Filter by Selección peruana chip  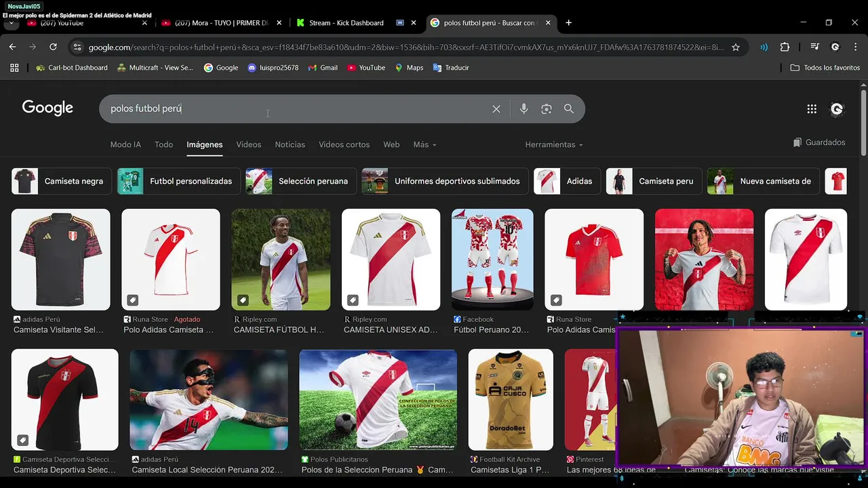tap(301, 181)
